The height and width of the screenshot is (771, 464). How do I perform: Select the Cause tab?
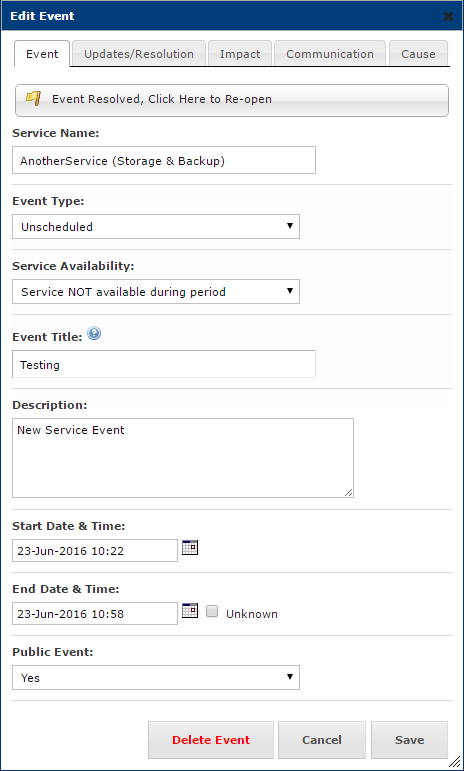point(418,54)
